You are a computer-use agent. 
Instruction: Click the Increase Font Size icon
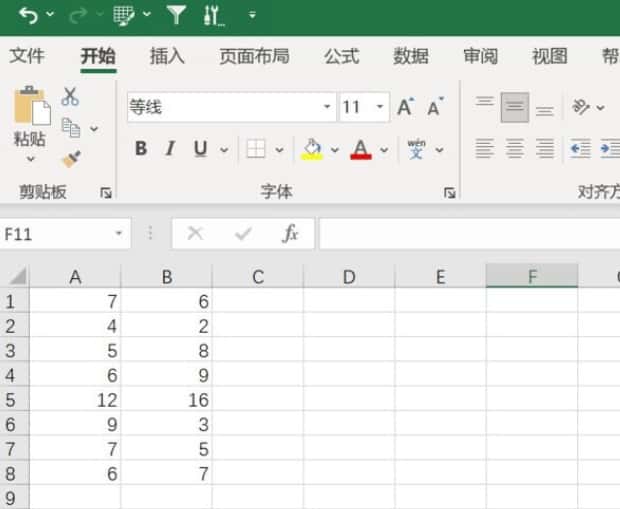tap(405, 108)
